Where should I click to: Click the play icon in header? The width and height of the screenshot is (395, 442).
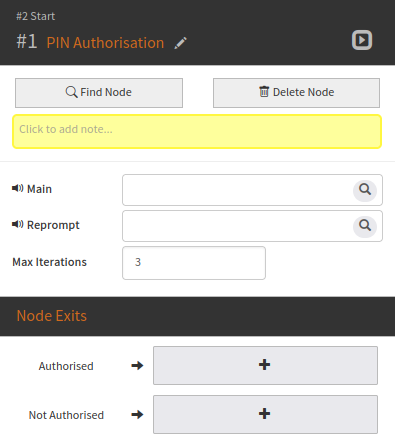(x=362, y=40)
